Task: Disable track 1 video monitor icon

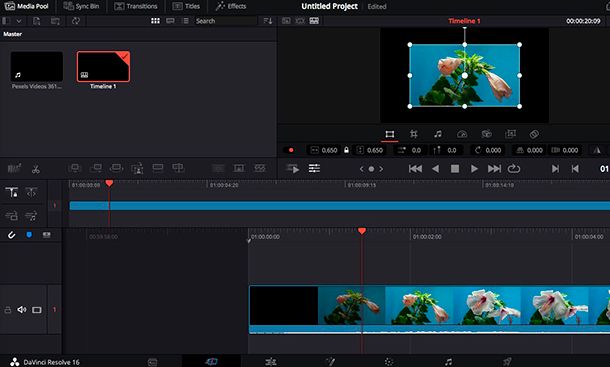Action: (x=37, y=310)
